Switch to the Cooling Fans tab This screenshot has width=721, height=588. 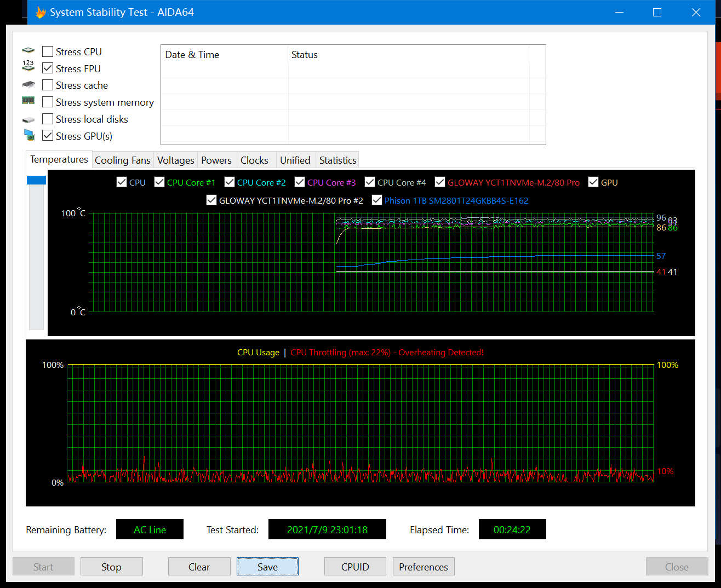click(123, 160)
